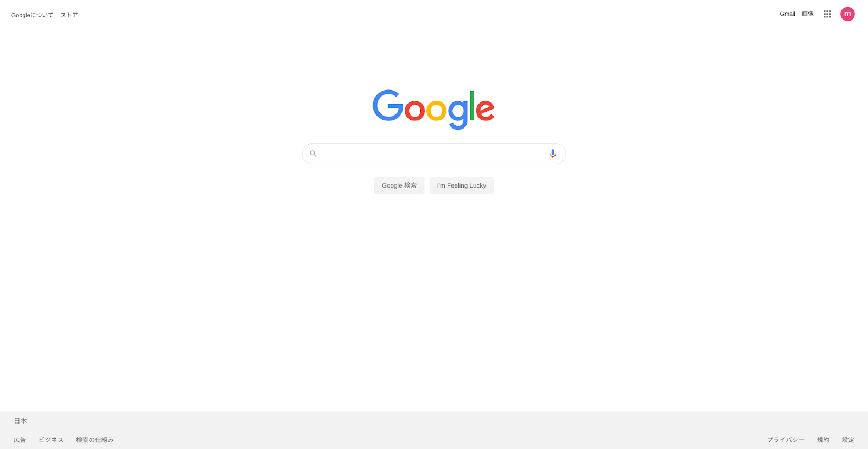
Task: Click the I'm Feeling Lucky button
Action: click(x=462, y=185)
